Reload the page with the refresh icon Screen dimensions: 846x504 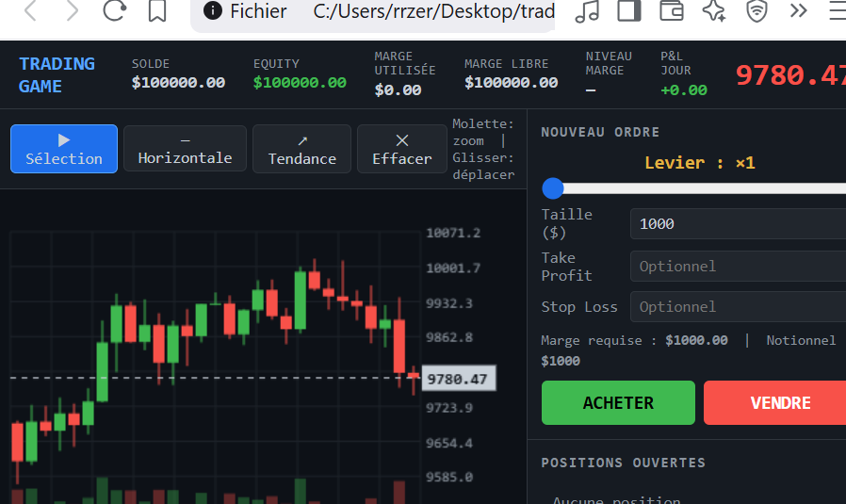pos(114,11)
